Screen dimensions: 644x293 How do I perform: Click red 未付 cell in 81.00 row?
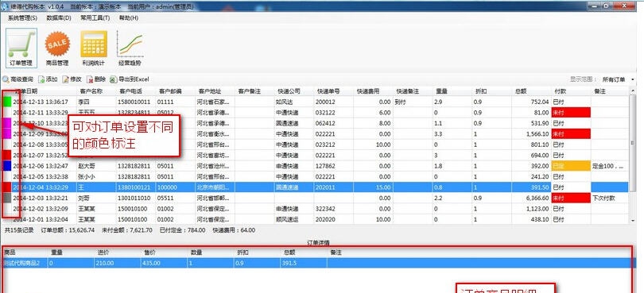click(571, 113)
